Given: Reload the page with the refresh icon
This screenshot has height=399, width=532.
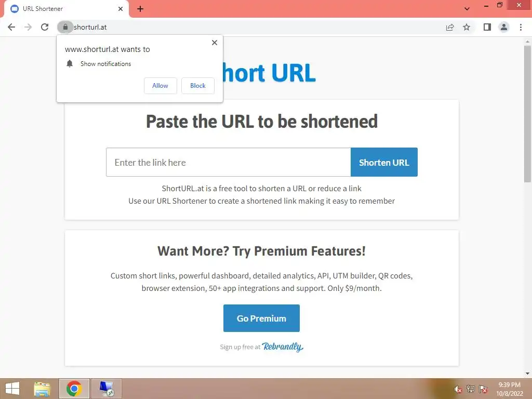Looking at the screenshot, I should tap(45, 27).
